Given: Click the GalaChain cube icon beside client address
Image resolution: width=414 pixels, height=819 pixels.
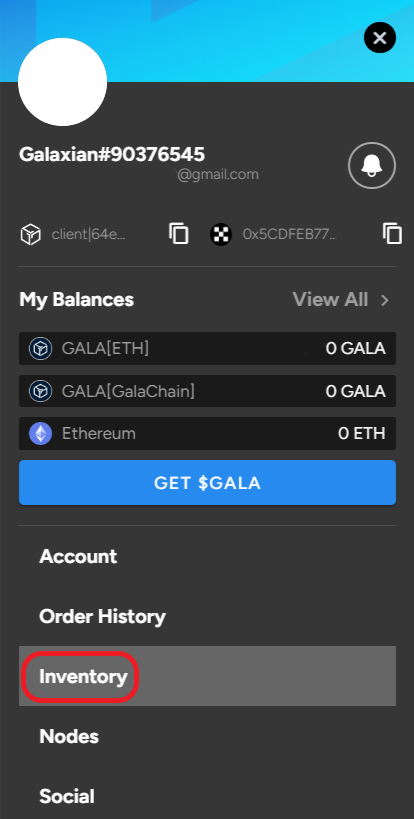Looking at the screenshot, I should point(31,234).
